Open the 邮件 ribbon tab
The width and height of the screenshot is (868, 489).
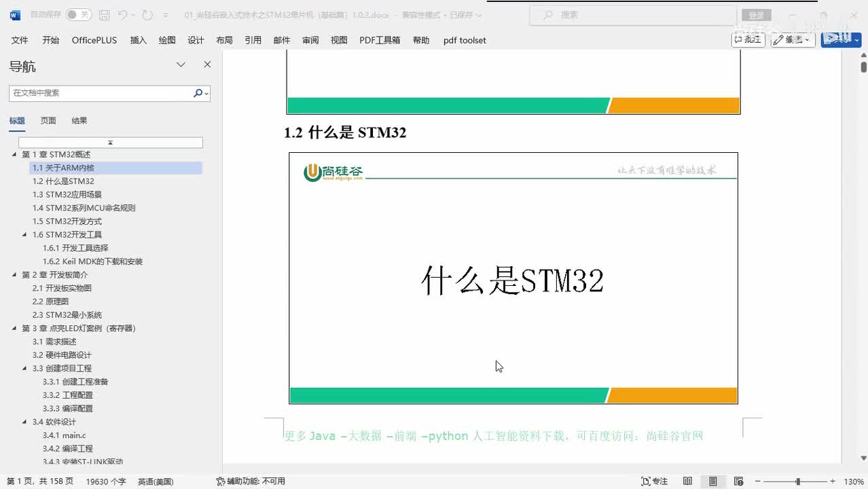[282, 40]
